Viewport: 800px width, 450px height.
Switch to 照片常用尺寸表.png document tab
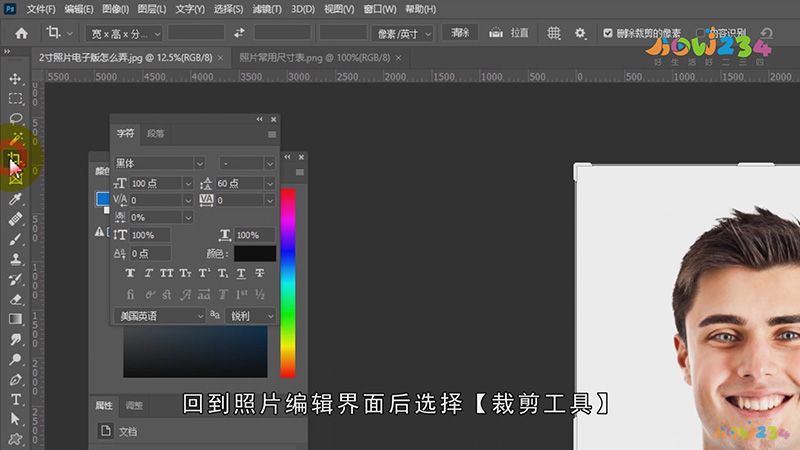(314, 58)
